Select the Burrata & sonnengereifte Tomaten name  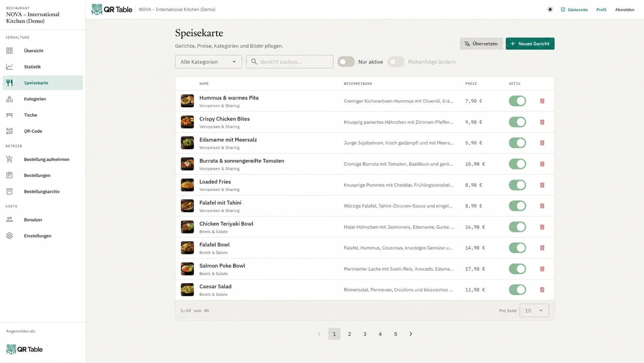[242, 161]
